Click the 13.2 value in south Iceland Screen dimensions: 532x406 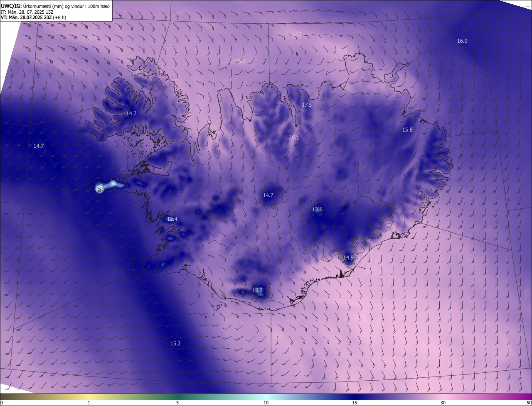click(257, 290)
